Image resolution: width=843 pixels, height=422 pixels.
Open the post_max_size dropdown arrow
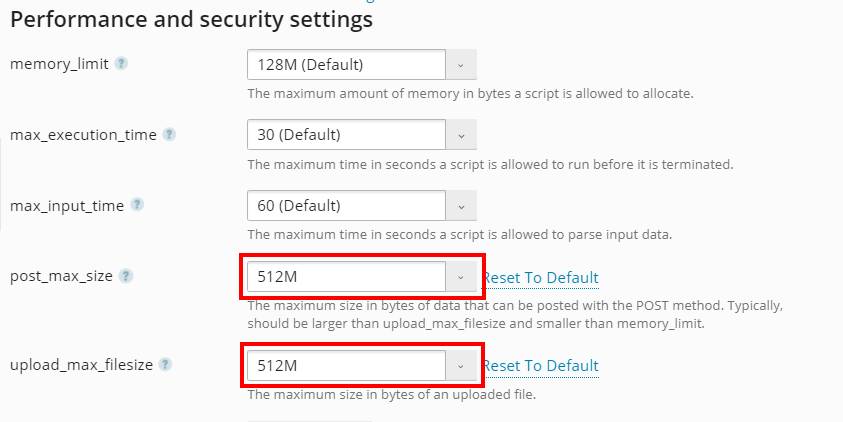click(x=461, y=277)
